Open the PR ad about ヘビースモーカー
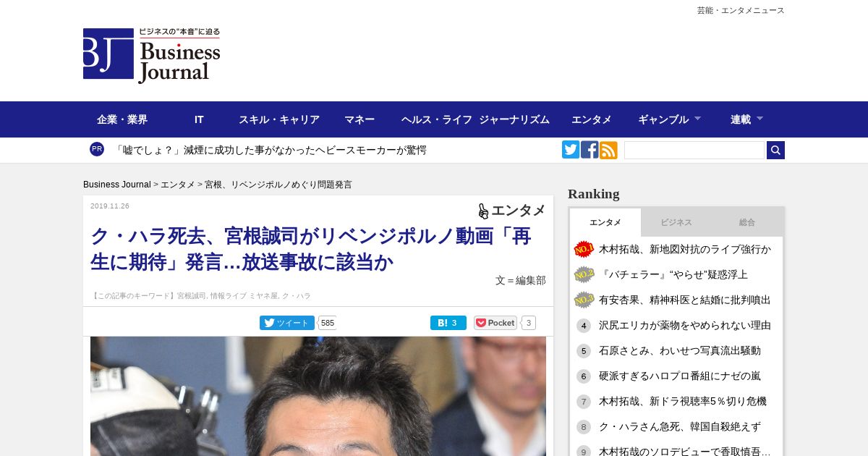868x456 pixels. click(x=271, y=150)
